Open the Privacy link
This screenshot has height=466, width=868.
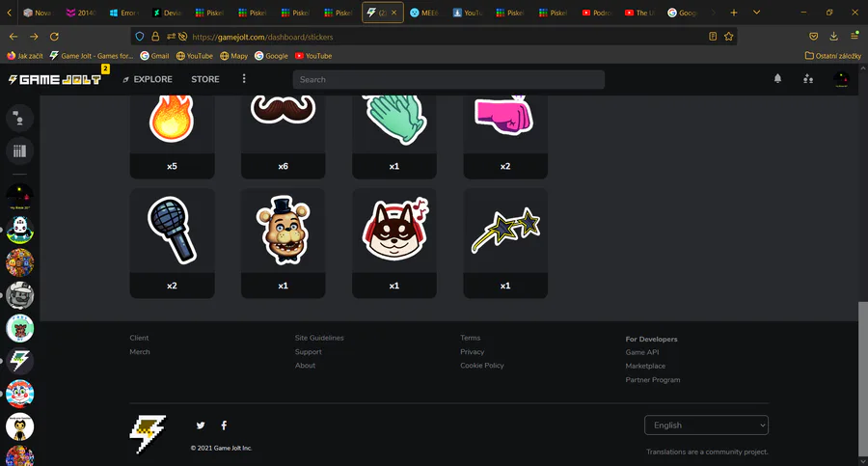[473, 352]
